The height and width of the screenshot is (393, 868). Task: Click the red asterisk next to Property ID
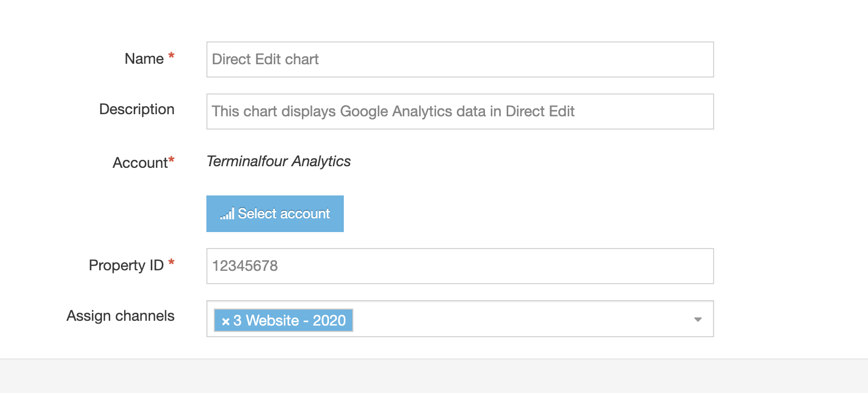171,262
